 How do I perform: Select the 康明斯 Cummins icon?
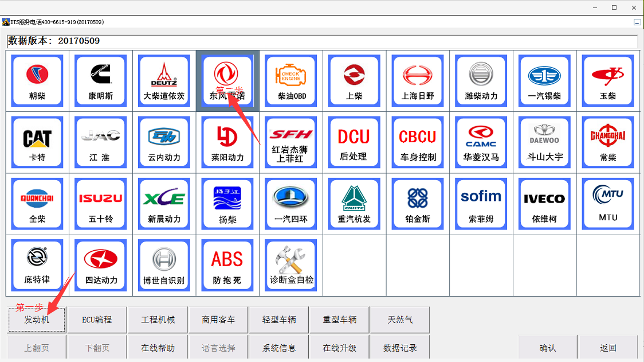(101, 81)
